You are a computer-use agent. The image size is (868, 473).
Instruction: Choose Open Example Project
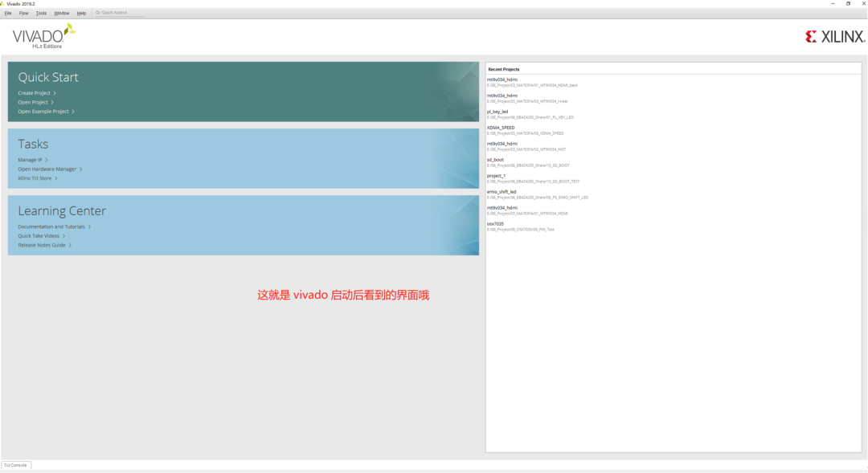tap(46, 112)
